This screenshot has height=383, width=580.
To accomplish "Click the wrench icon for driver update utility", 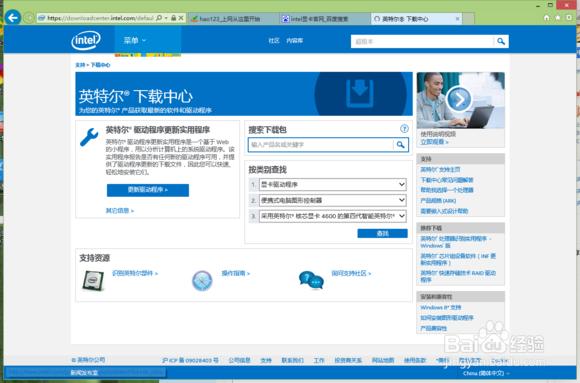I will (x=89, y=137).
